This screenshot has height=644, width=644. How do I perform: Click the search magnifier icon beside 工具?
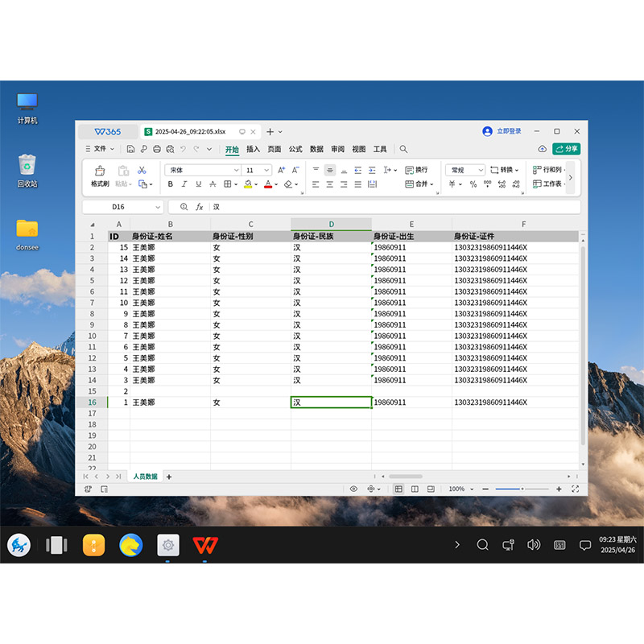[403, 149]
